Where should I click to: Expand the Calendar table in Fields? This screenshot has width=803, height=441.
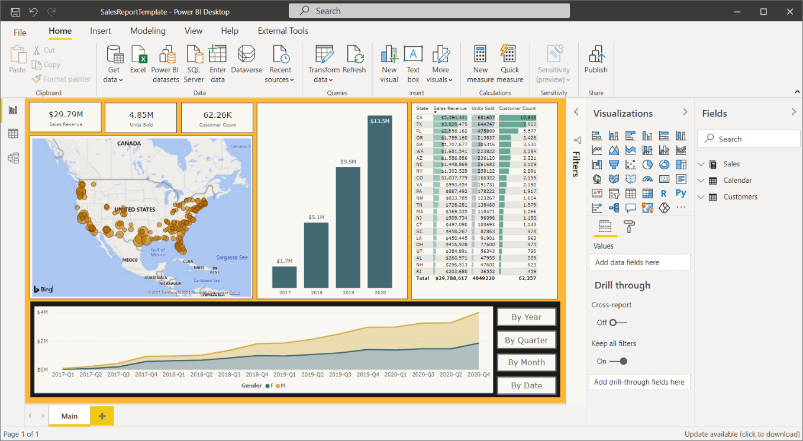701,181
